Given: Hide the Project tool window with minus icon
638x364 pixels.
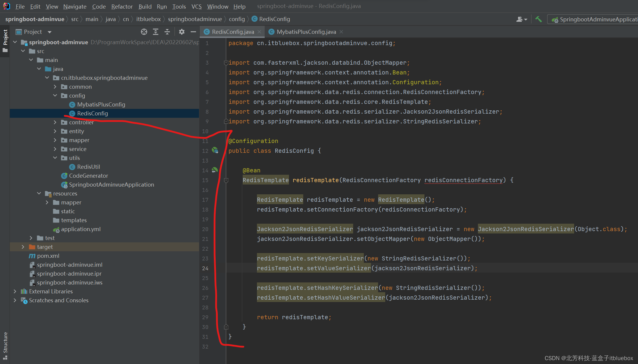Looking at the screenshot, I should point(193,32).
